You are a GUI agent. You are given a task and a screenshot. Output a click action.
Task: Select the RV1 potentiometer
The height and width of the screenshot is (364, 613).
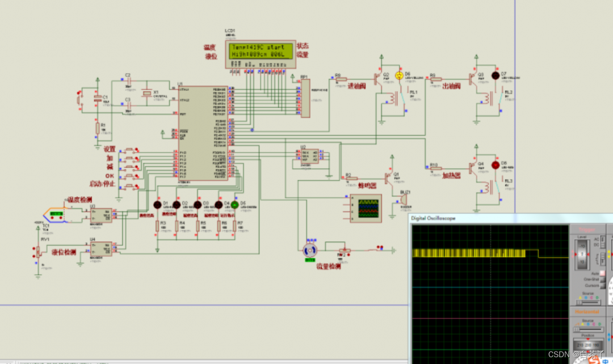point(38,252)
